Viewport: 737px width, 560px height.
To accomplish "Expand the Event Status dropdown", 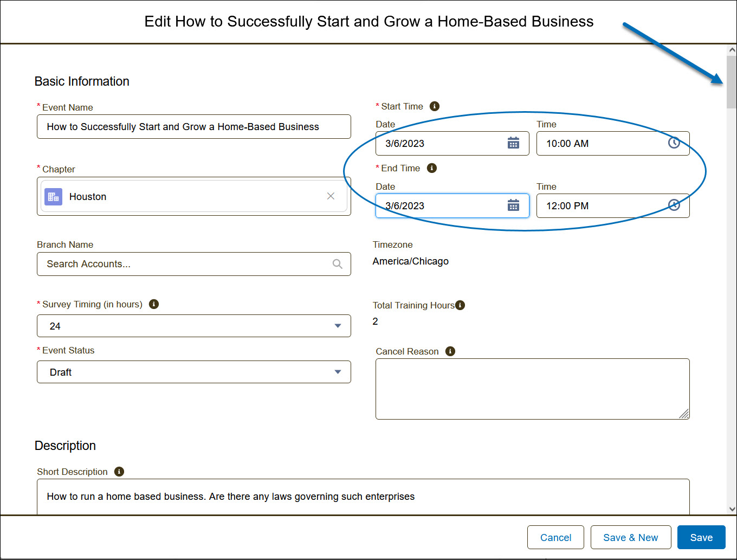I will click(193, 372).
